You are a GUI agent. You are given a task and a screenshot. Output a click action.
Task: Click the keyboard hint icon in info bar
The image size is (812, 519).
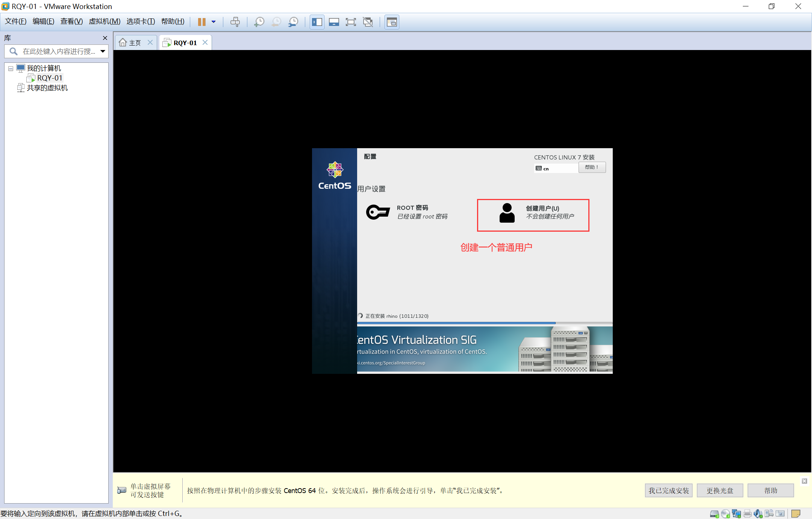pos(122,490)
